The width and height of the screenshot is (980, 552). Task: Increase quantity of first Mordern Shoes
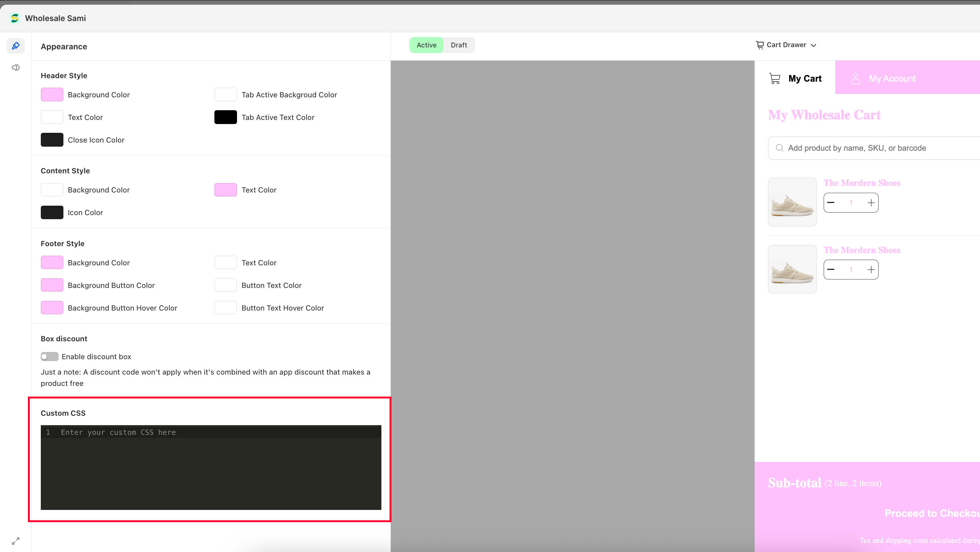tap(871, 203)
